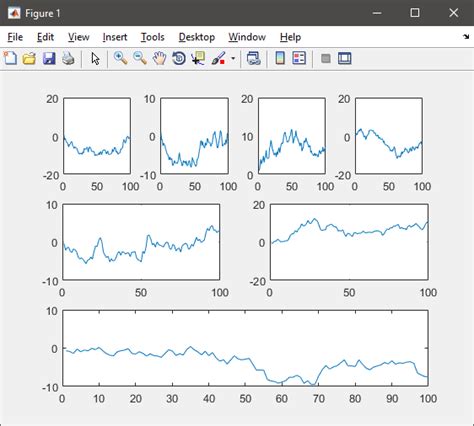Open the Desktop menu
The width and height of the screenshot is (474, 426).
197,37
